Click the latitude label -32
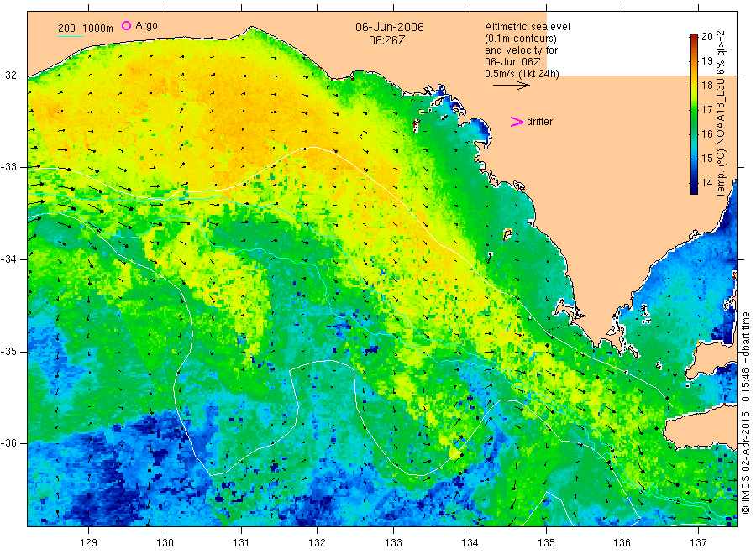Viewport: 756px width, 554px height. (8, 76)
